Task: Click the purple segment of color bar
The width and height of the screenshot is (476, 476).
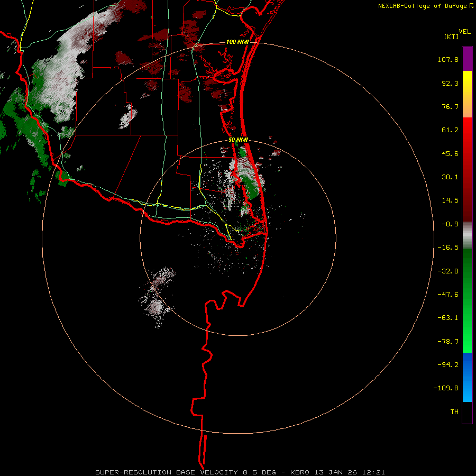Action: click(x=467, y=59)
